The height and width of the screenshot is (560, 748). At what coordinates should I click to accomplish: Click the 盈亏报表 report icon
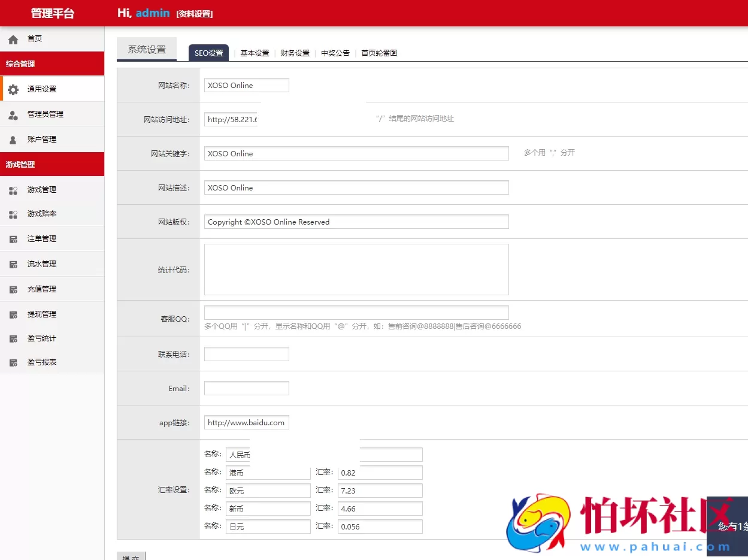[14, 362]
